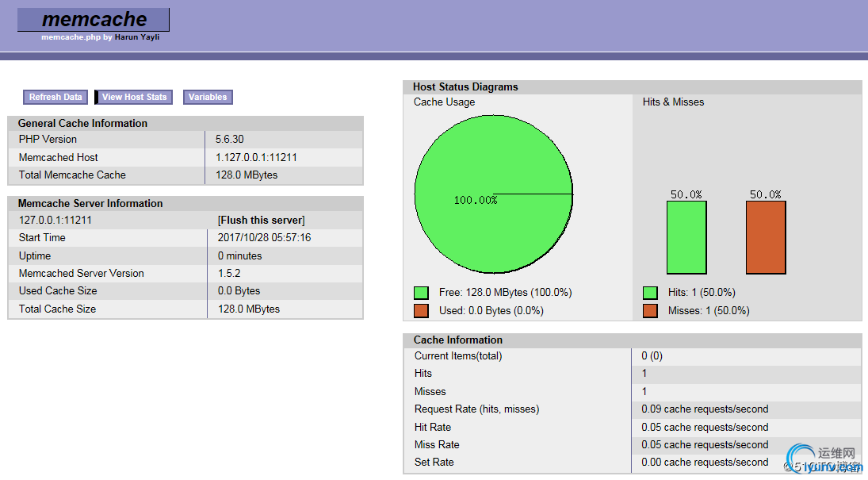Click the Cache Usage chart title
The width and height of the screenshot is (868, 480).
(444, 102)
